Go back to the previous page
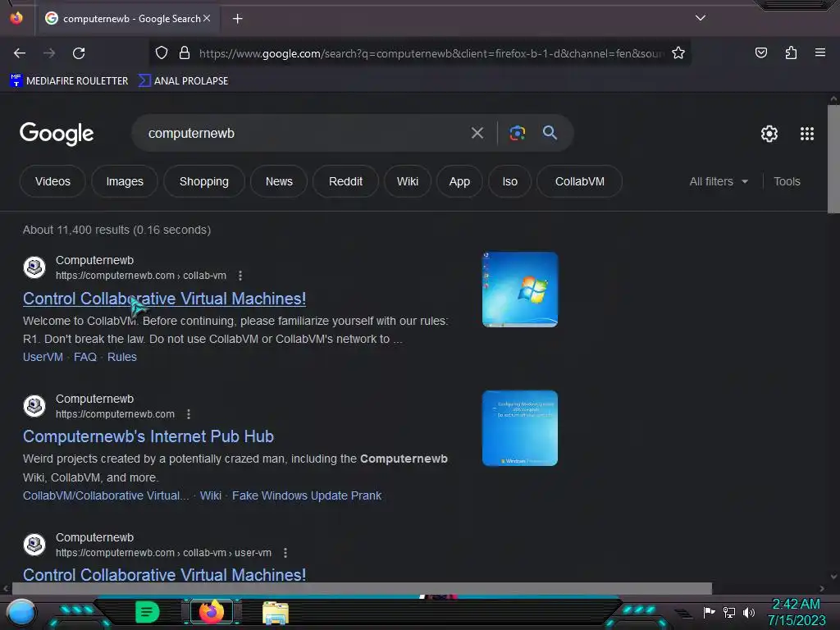840x630 pixels. [x=20, y=53]
